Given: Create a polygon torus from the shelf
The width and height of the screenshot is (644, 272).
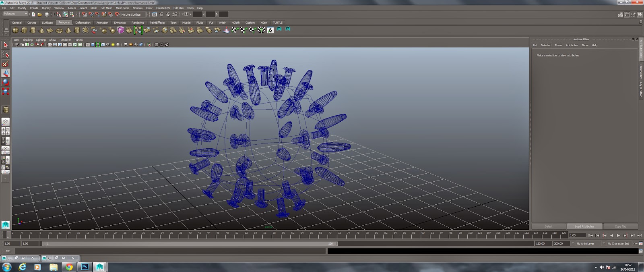Looking at the screenshot, I should pyautogui.click(x=59, y=30).
